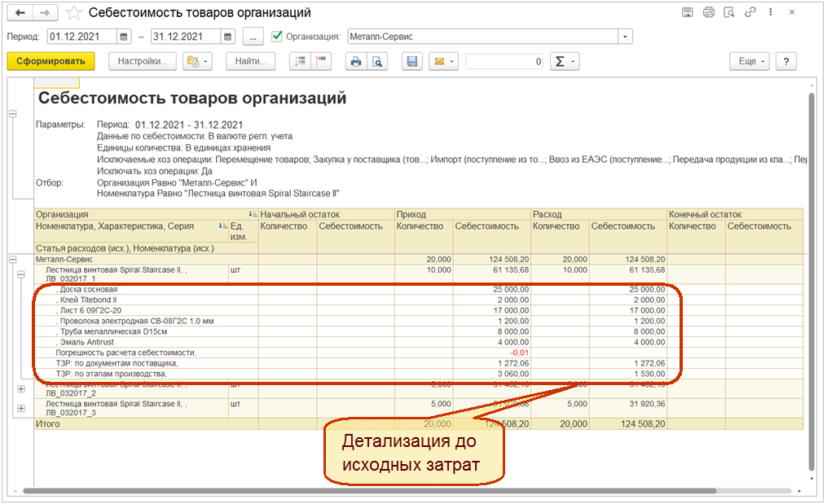
Task: Collapse the Металл-Сервис group in tree
Action: [x=12, y=259]
